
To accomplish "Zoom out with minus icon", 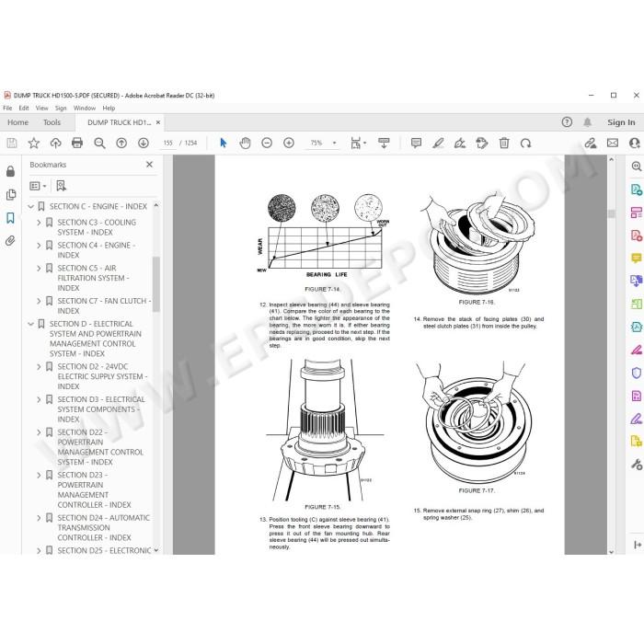I will pyautogui.click(x=267, y=143).
